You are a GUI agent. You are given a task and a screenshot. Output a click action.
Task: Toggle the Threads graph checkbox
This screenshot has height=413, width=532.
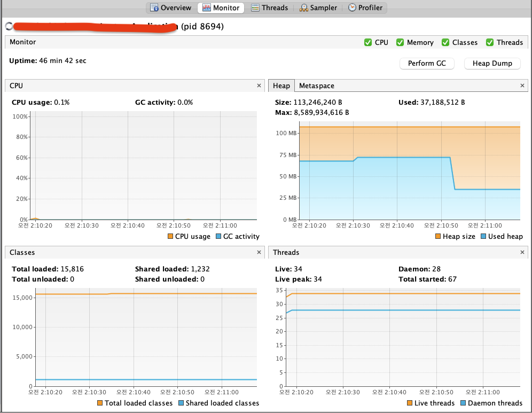(489, 42)
